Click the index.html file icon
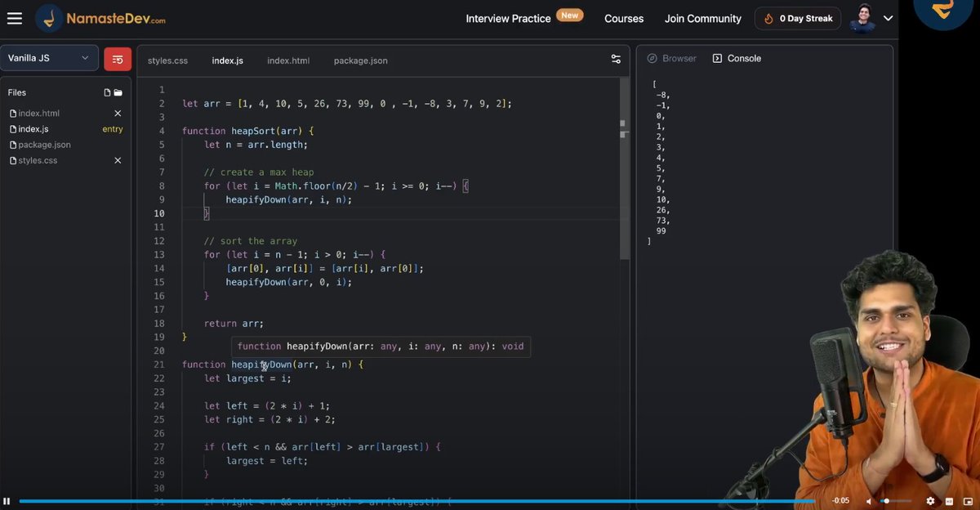Viewport: 980px width, 510px height. pos(13,114)
